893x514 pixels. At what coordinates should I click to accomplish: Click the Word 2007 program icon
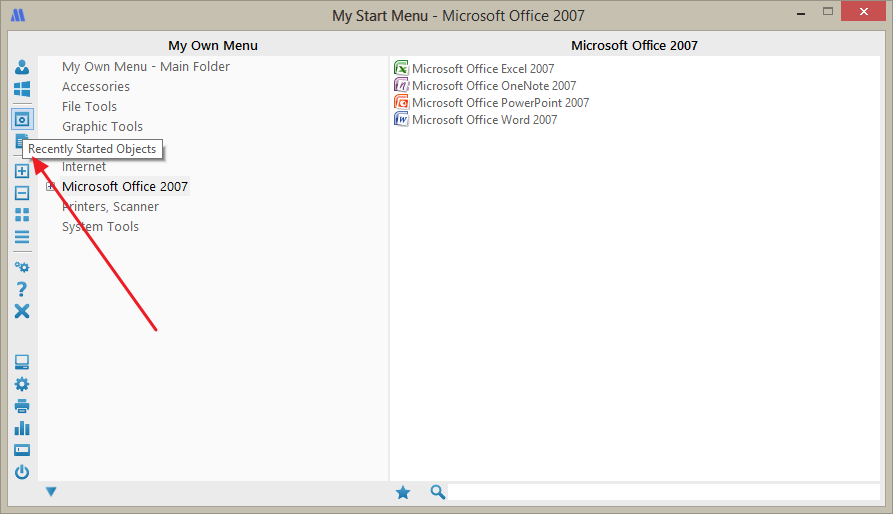(x=401, y=119)
